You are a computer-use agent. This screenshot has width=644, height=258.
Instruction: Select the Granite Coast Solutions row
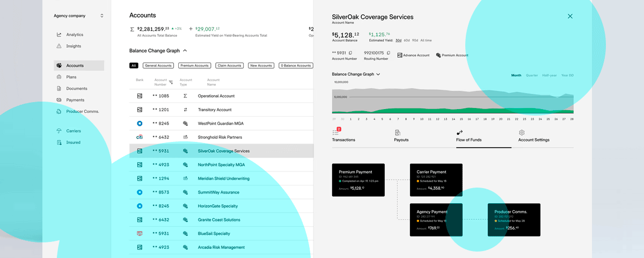[221, 220]
